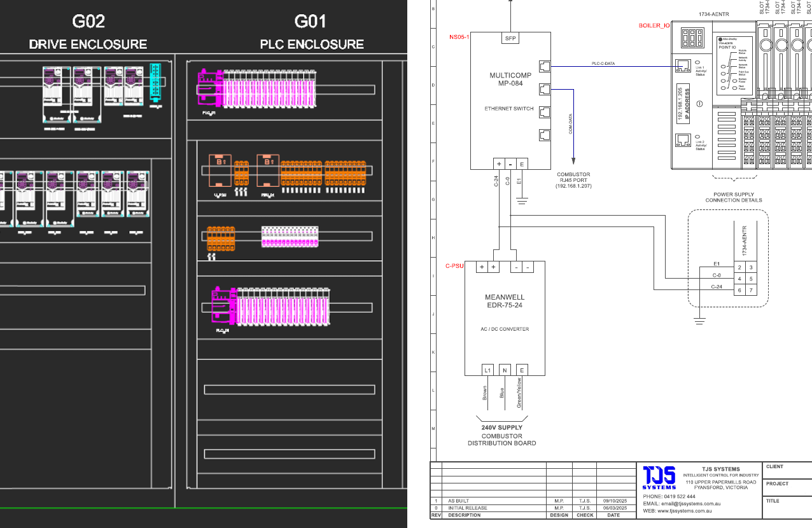
Task: Select the PLC-C-DATA cable label
Action: pos(603,64)
